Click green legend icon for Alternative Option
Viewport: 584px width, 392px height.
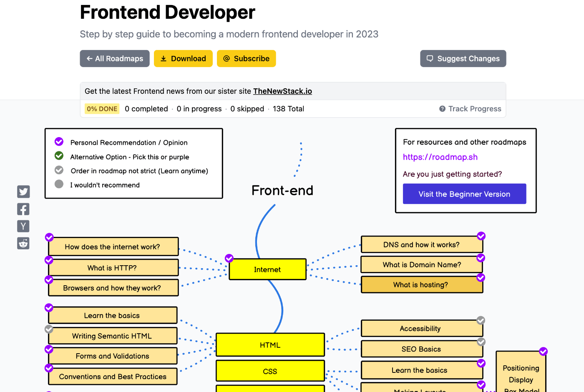(59, 156)
